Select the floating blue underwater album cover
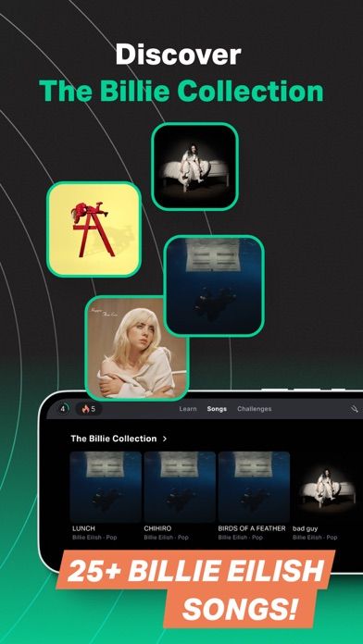363x644 pixels. pyautogui.click(x=214, y=286)
